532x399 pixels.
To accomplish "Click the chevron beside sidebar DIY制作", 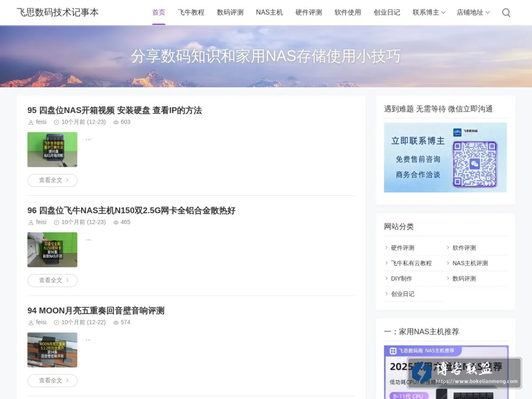I will click(x=387, y=279).
